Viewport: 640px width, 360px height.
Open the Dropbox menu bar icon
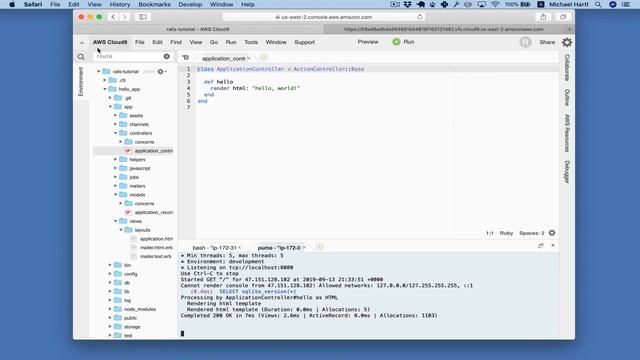coord(407,4)
